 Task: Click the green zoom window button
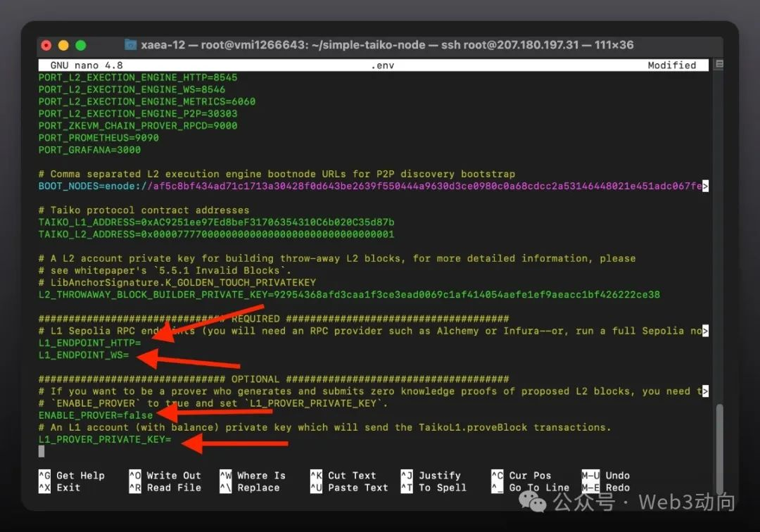click(80, 45)
